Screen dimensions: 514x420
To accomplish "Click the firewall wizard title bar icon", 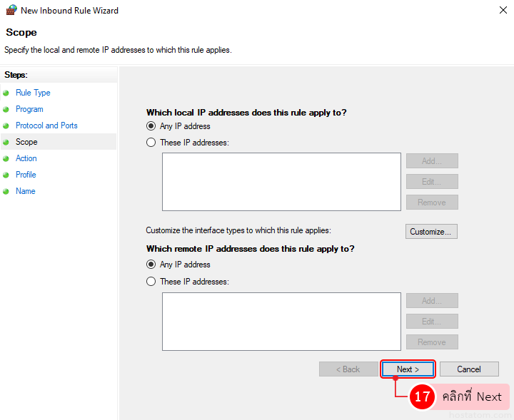I will 11,11.
